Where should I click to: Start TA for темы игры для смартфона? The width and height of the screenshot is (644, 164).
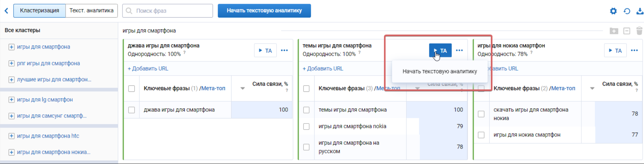pyautogui.click(x=440, y=51)
